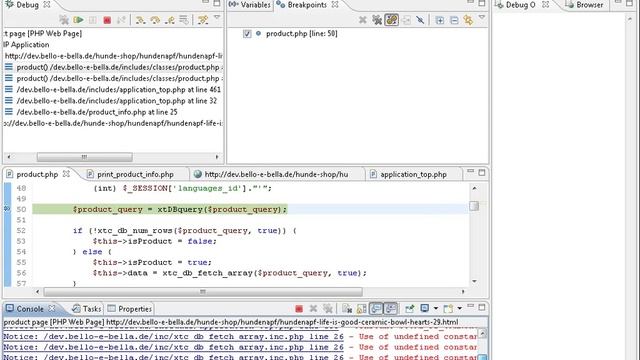
Task: Switch to the Breakpoints tab
Action: [307, 5]
